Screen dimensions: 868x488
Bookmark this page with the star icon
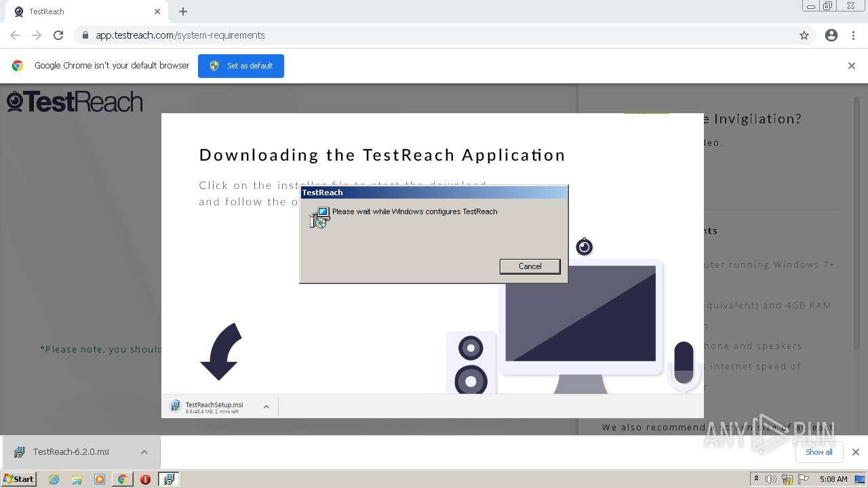[x=804, y=35]
